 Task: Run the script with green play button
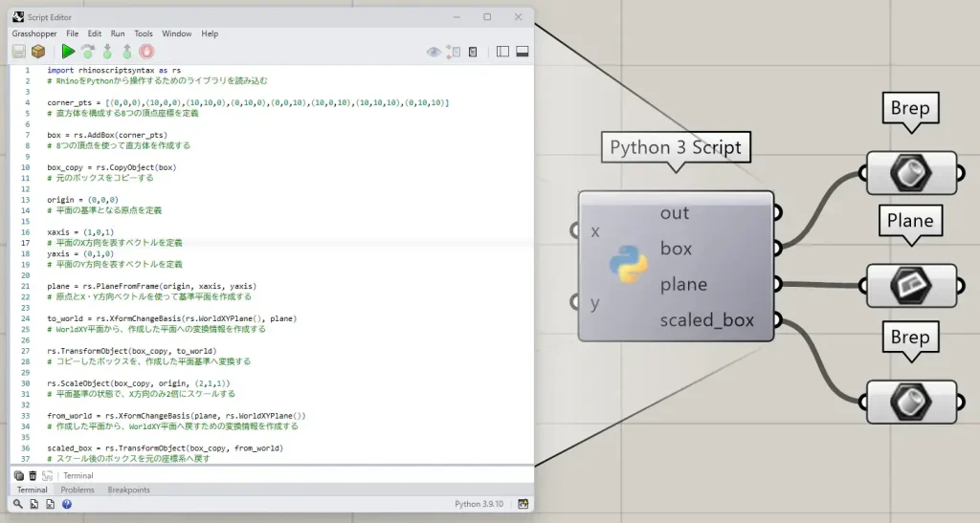(x=68, y=52)
